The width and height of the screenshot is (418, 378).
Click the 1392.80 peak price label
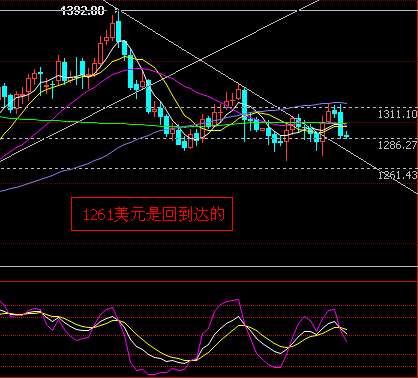tap(83, 11)
